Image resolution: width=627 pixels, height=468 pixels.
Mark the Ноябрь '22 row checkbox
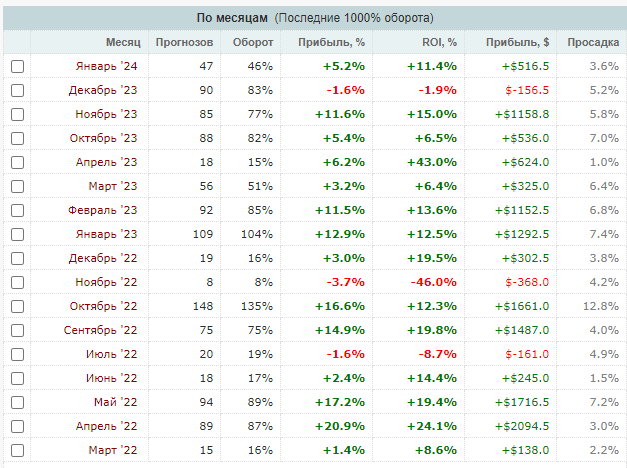[x=17, y=282]
